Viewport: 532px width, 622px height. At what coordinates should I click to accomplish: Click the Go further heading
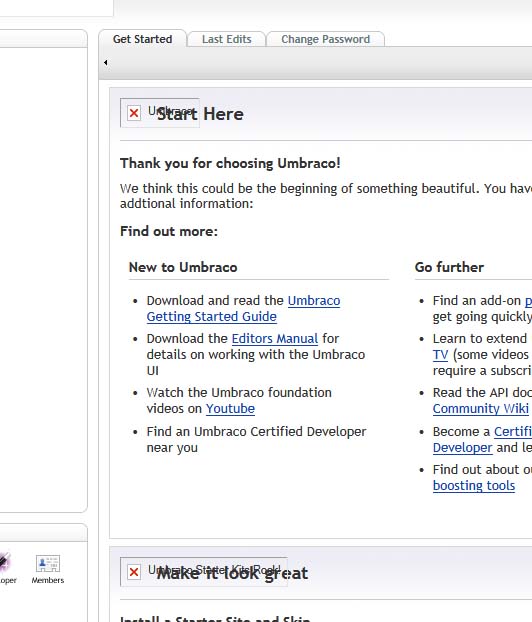[x=449, y=267]
